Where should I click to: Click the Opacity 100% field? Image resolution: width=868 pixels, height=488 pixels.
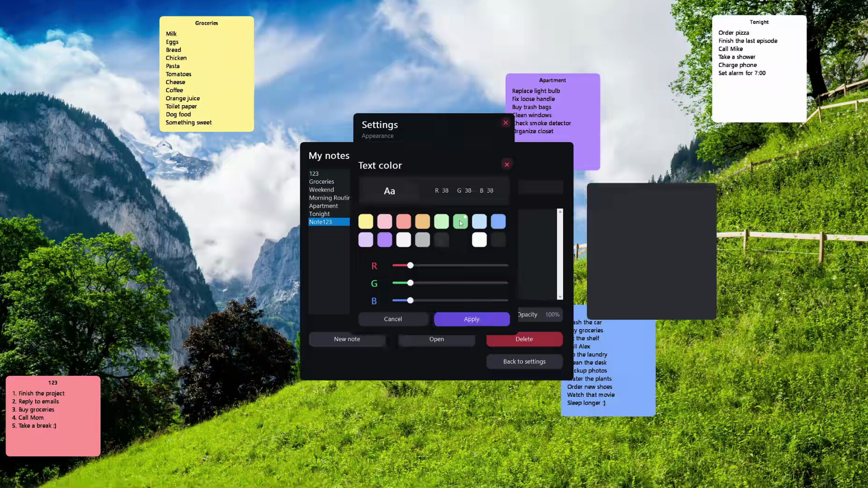[x=540, y=314]
